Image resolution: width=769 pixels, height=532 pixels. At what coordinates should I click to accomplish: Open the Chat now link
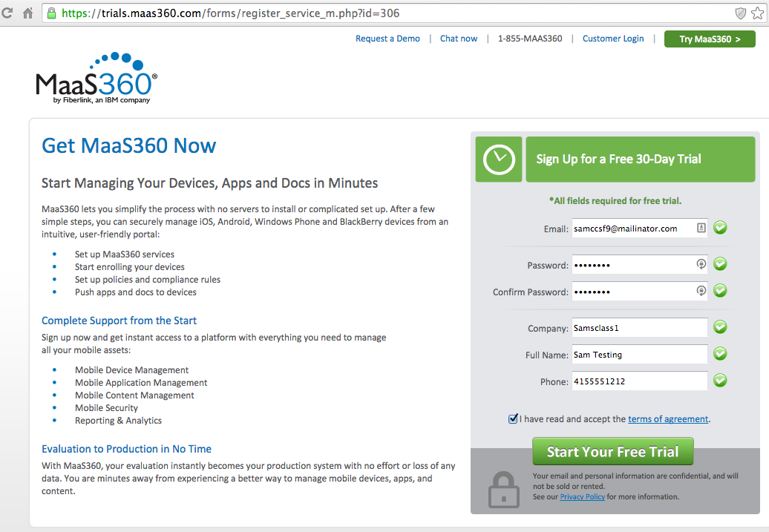pos(459,39)
